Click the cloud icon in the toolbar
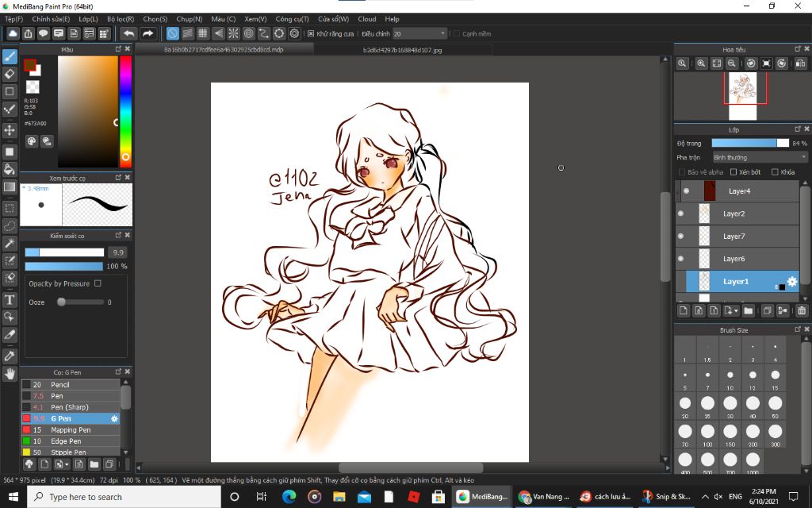The width and height of the screenshot is (812, 508). pyautogui.click(x=13, y=33)
